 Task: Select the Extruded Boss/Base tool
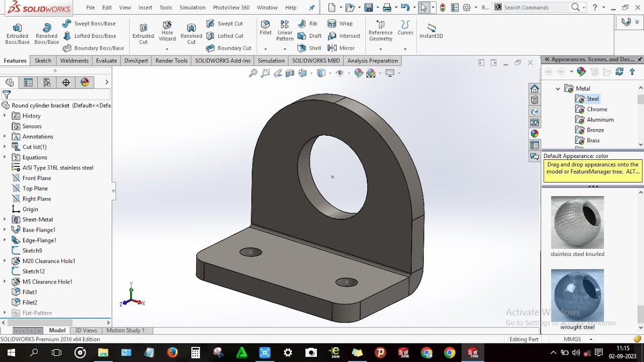17,33
